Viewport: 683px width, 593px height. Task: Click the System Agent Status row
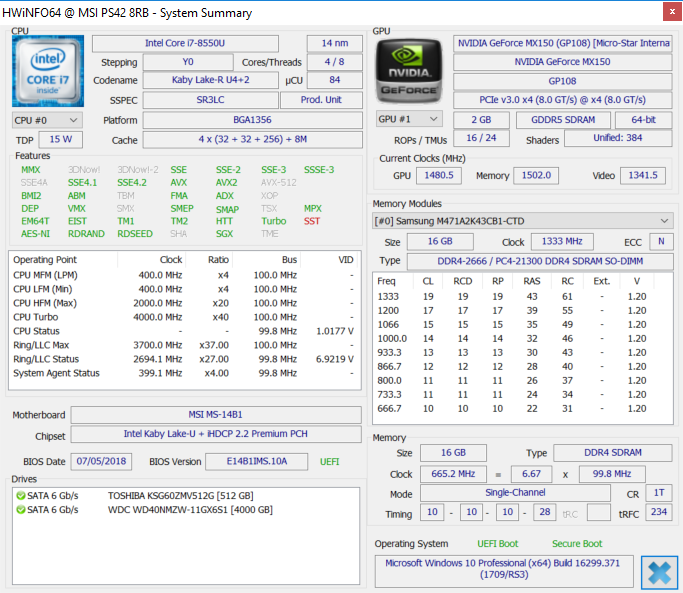[x=185, y=373]
